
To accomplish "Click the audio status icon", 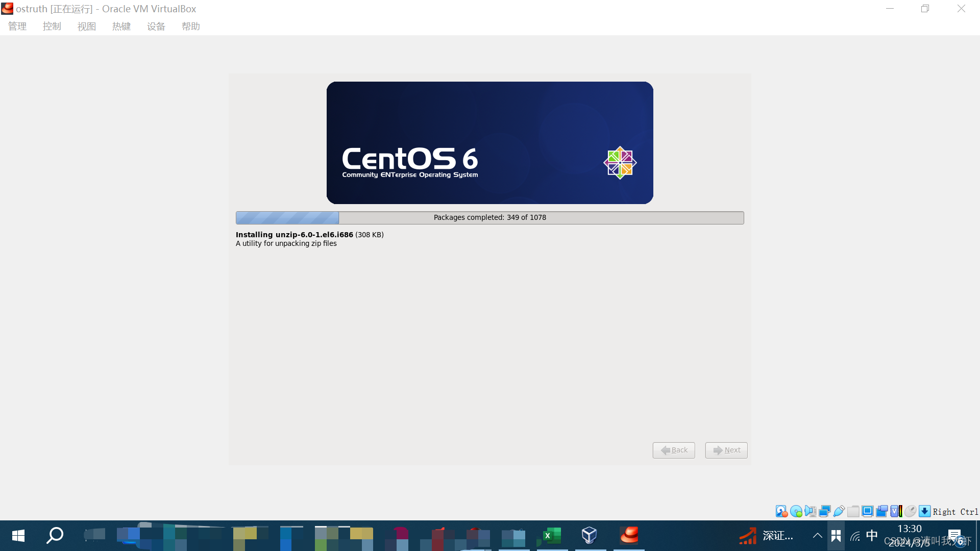I will 810,511.
